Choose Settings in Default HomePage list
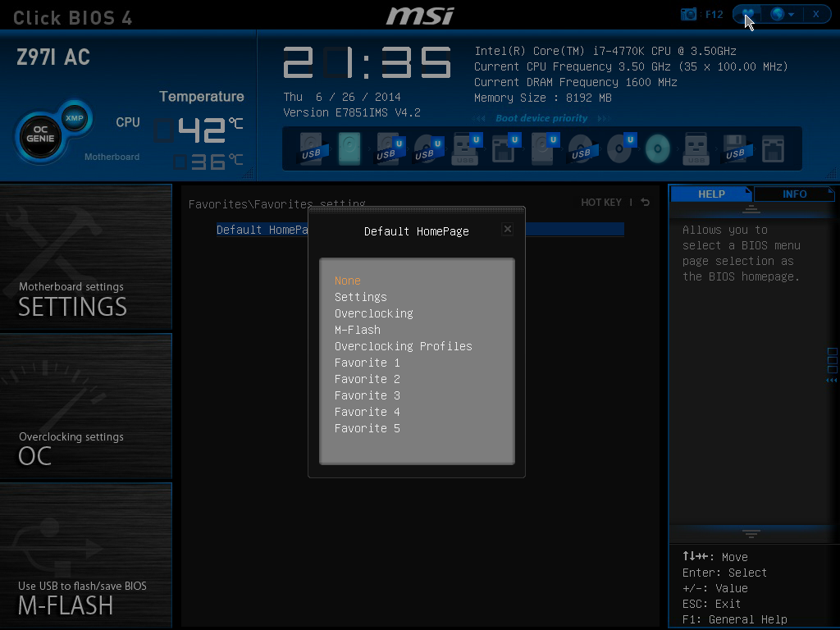This screenshot has width=840, height=630. coord(361,297)
